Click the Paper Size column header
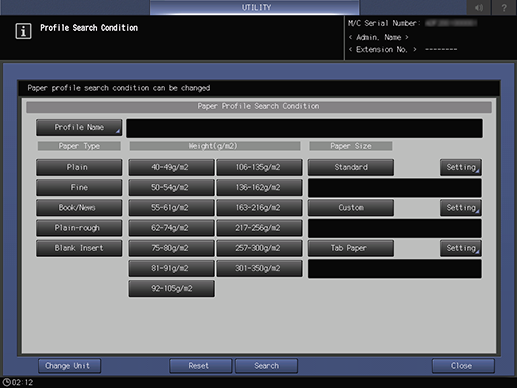Image resolution: width=517 pixels, height=388 pixels. click(x=351, y=146)
